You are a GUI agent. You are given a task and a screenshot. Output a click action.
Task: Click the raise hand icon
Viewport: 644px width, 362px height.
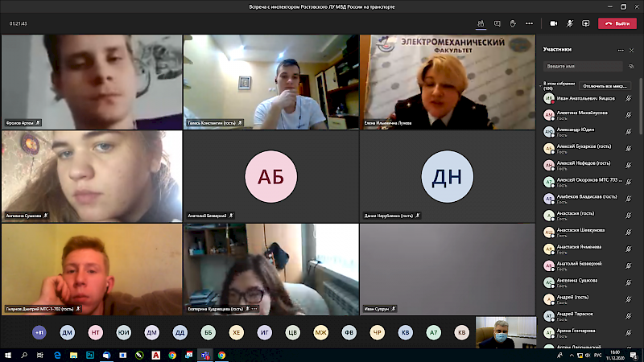pyautogui.click(x=513, y=23)
